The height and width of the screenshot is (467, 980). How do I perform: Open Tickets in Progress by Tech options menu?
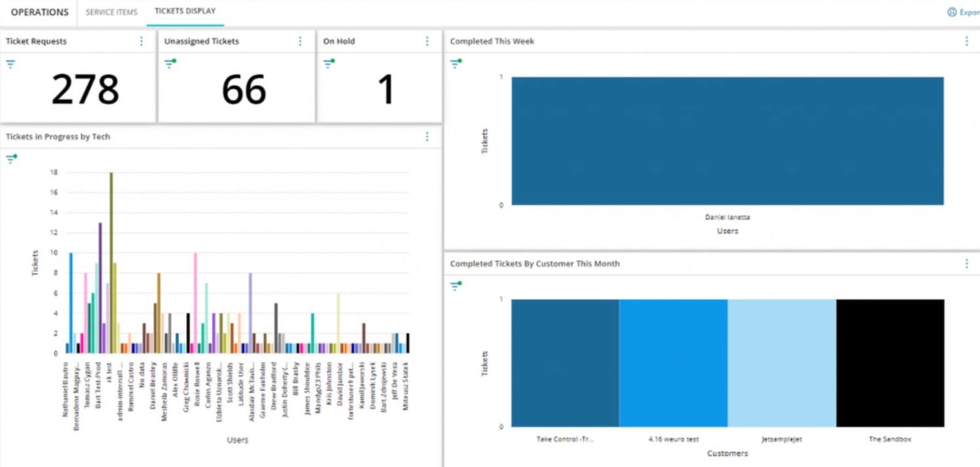[427, 137]
